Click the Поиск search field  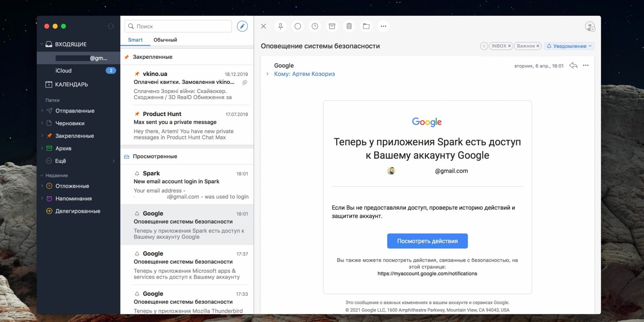click(x=178, y=26)
